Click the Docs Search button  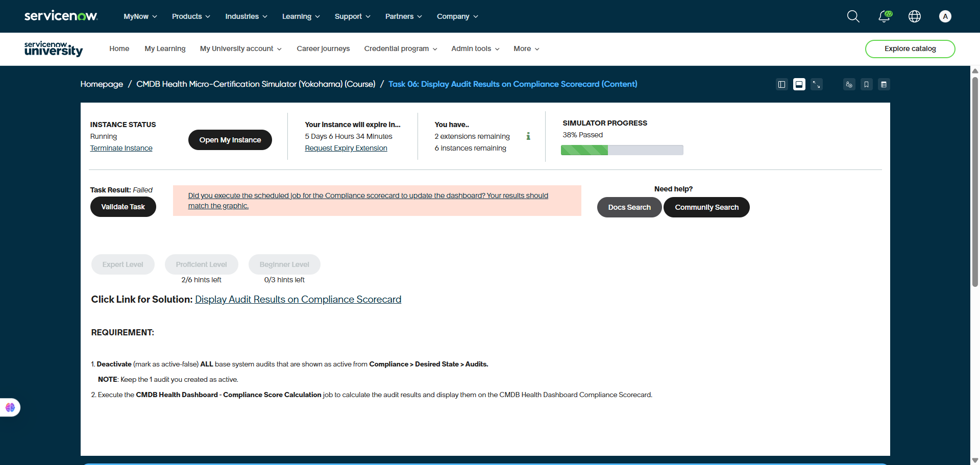click(629, 207)
